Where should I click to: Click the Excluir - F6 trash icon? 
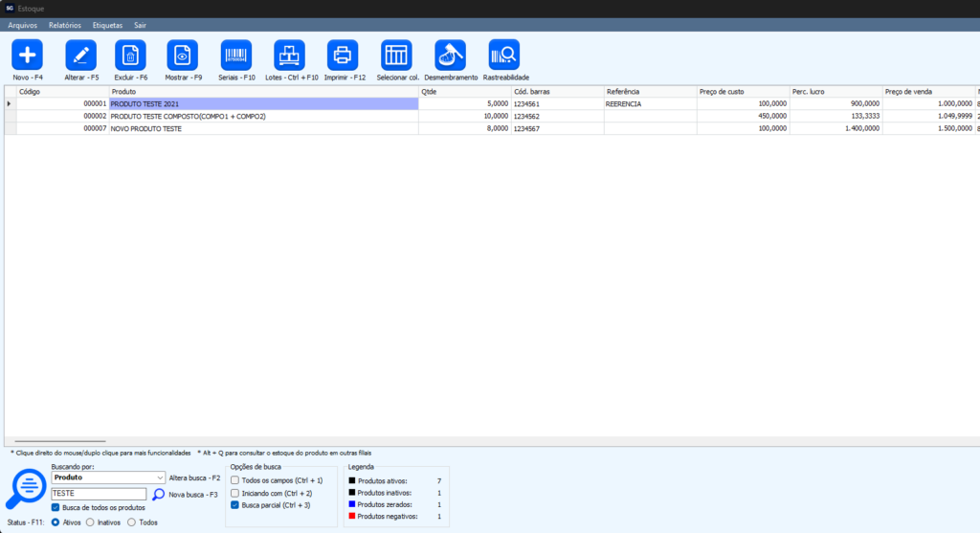130,55
